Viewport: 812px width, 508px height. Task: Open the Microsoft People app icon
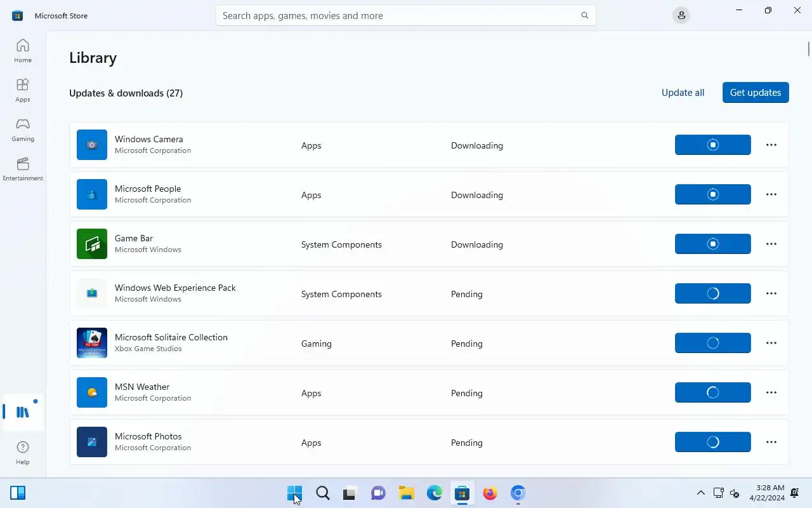(x=92, y=194)
